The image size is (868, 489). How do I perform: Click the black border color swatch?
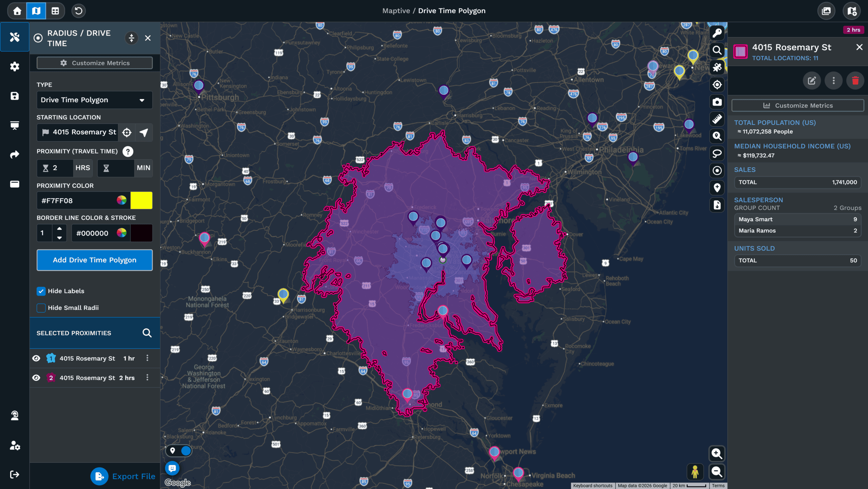141,233
